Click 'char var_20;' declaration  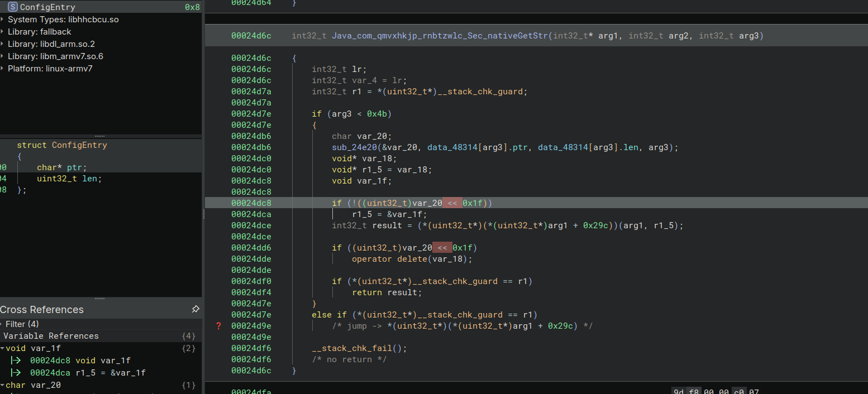tap(362, 136)
